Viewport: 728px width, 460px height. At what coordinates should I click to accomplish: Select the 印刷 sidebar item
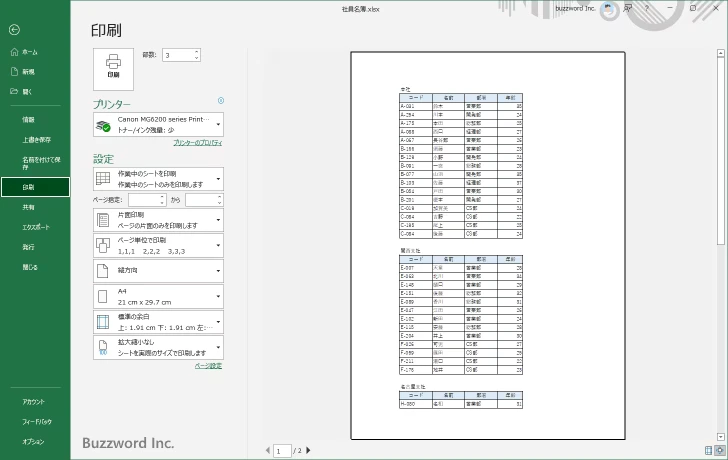point(35,187)
